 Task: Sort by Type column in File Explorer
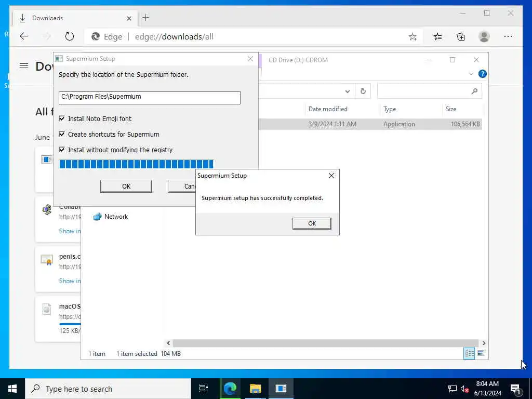pos(390,109)
